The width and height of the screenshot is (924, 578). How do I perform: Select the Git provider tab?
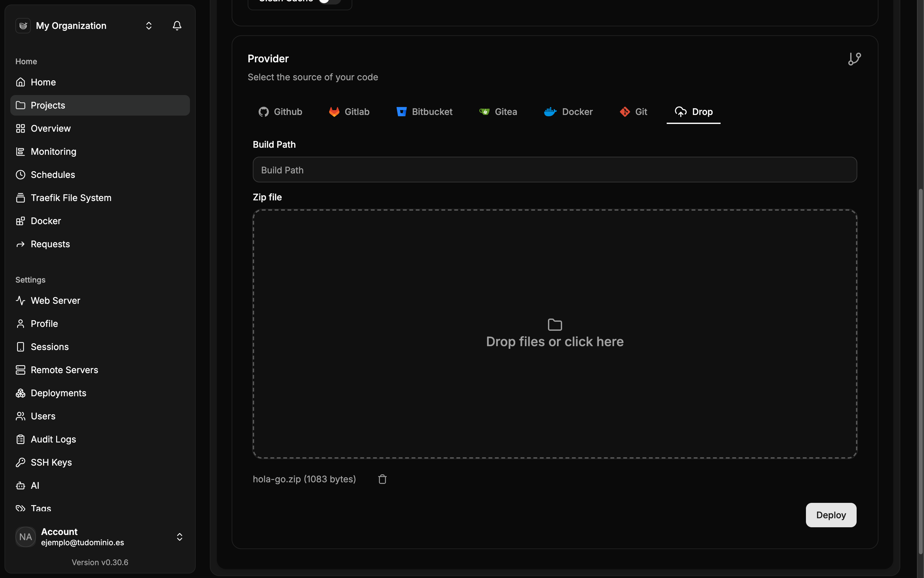point(633,112)
